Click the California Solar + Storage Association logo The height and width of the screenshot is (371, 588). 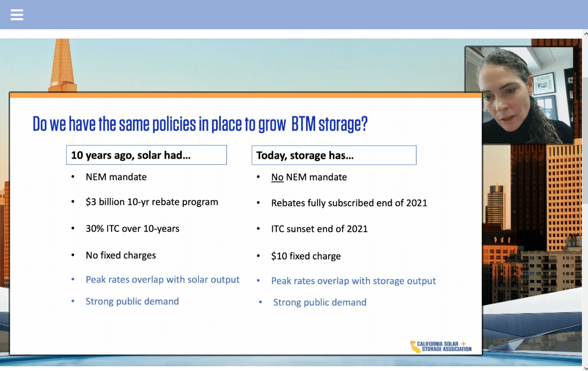click(441, 346)
